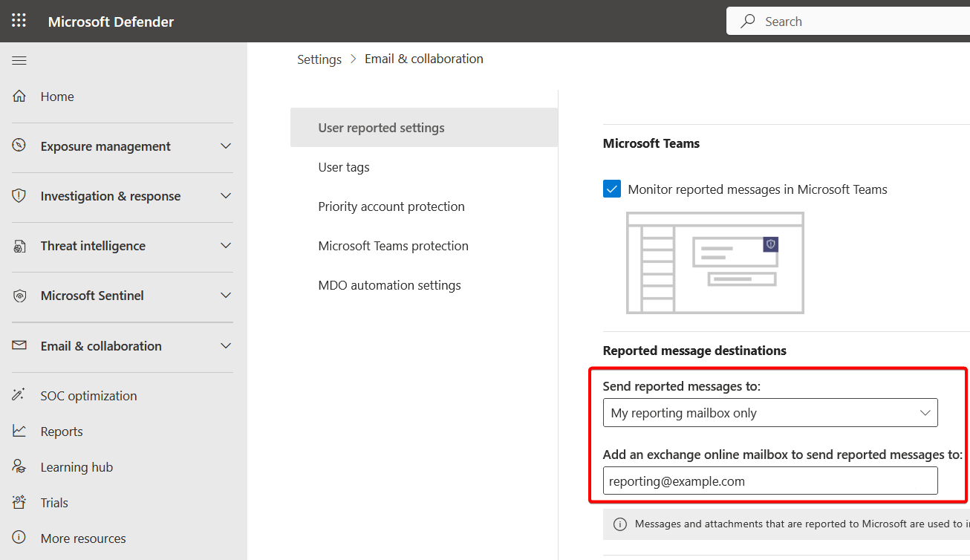The image size is (970, 560).
Task: Click the Learning hub person icon
Action: pos(19,466)
